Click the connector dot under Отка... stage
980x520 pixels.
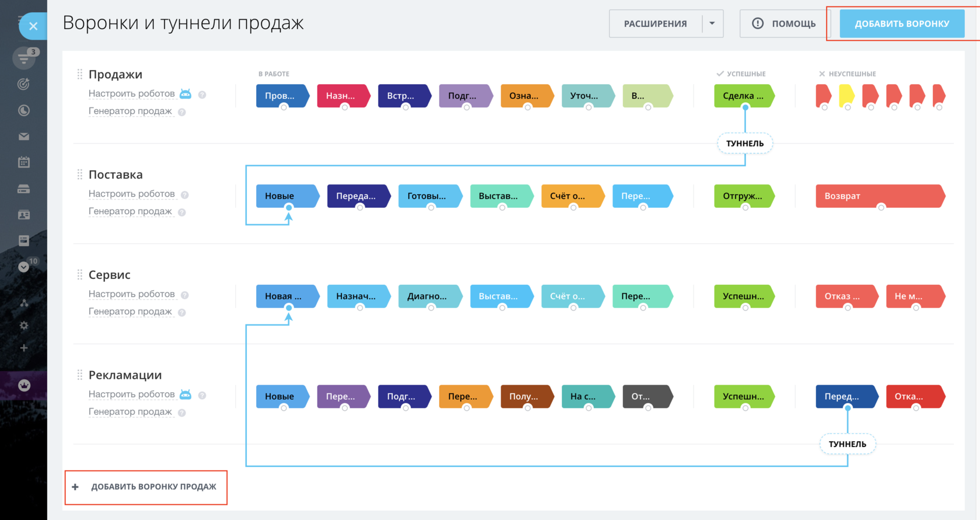tap(916, 408)
